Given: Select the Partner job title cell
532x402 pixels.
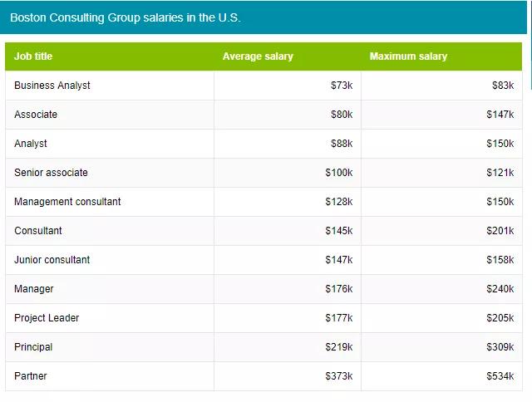Looking at the screenshot, I should click(x=31, y=376).
